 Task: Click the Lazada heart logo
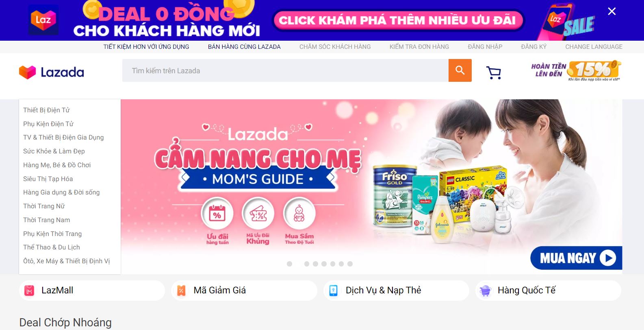[28, 72]
